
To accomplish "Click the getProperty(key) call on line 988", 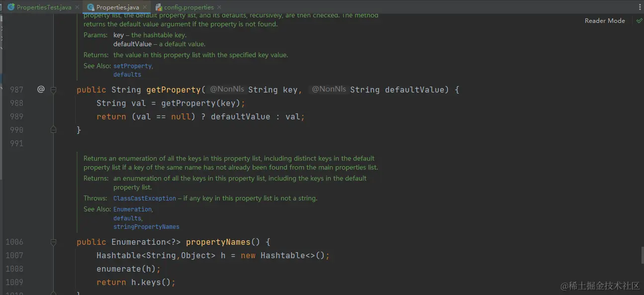I will click(201, 103).
